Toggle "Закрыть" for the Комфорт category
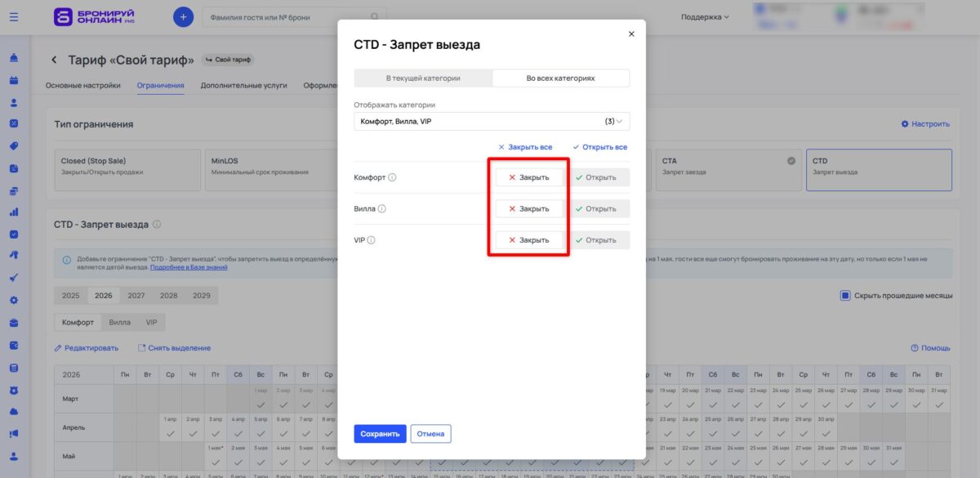The height and width of the screenshot is (478, 980). click(528, 177)
